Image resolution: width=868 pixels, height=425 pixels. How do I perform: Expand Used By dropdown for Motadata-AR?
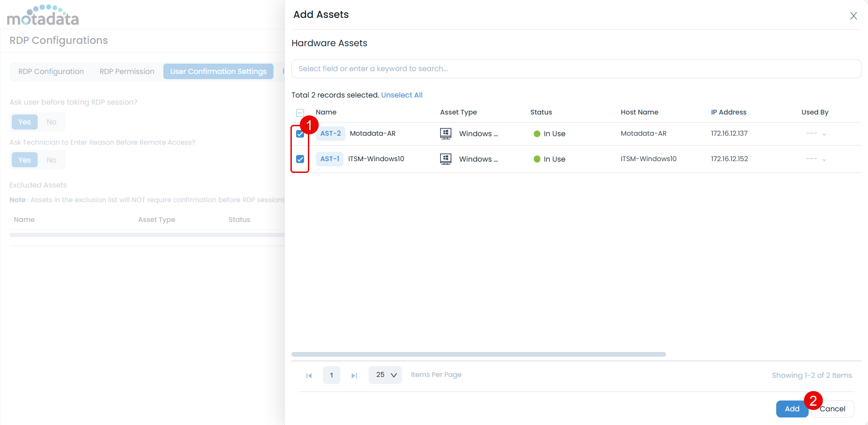point(824,134)
